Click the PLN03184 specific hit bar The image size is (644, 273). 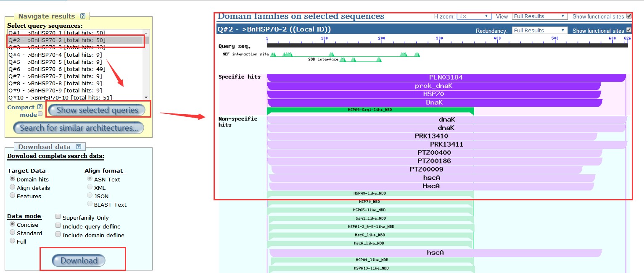pos(446,78)
